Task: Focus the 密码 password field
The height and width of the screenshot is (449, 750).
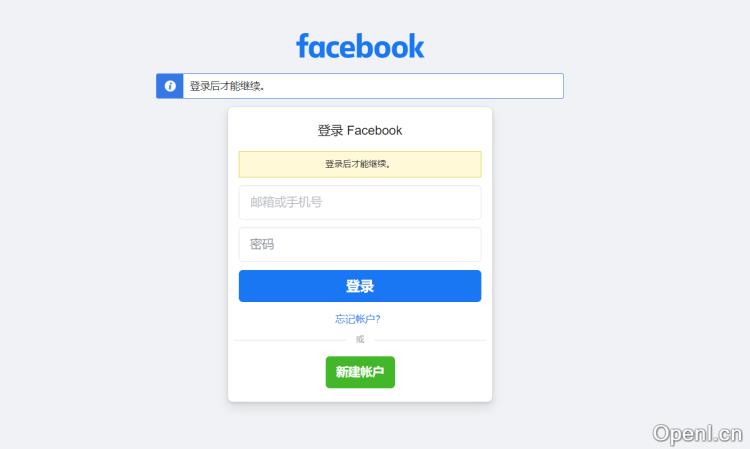Action: (x=360, y=244)
